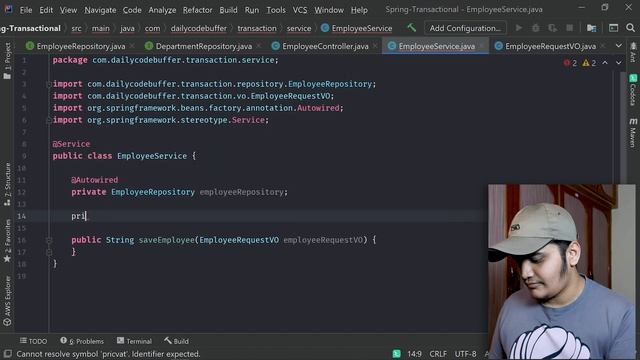Screen dimensions: 640x360
Task: Open the VCS menu
Action: [300, 10]
